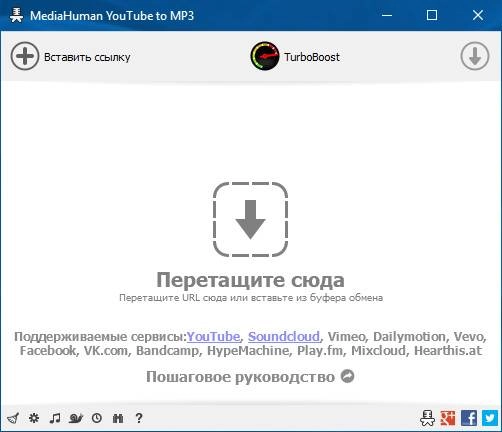Click the share arrow icon beside guide
The height and width of the screenshot is (432, 502).
point(347,377)
